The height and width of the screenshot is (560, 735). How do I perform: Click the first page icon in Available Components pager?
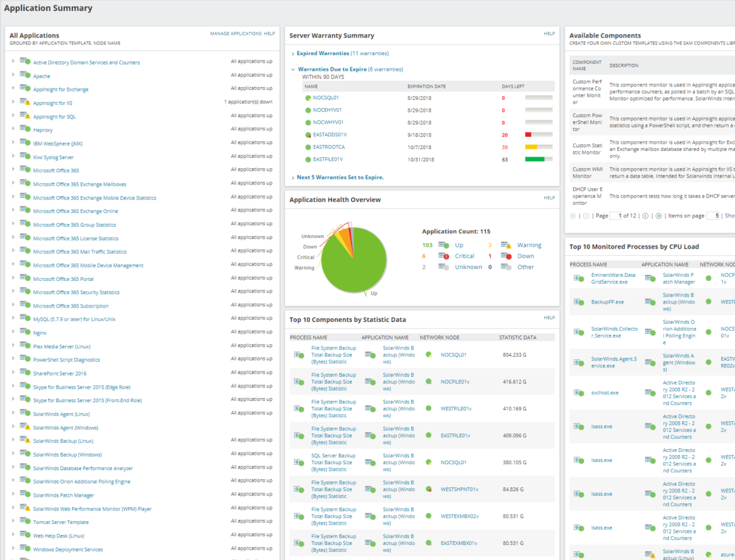click(572, 216)
